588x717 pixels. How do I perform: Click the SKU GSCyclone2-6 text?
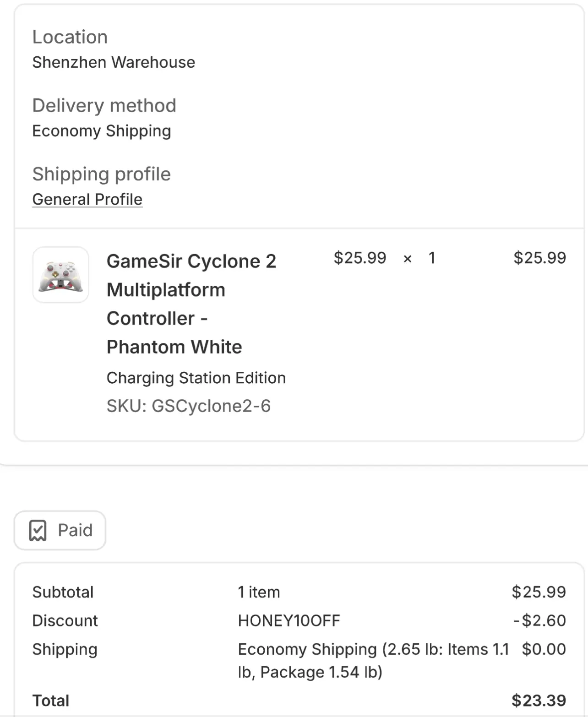tap(189, 406)
